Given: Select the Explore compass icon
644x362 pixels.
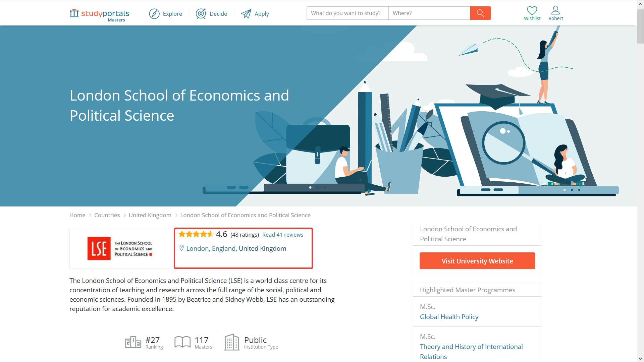Looking at the screenshot, I should 154,14.
